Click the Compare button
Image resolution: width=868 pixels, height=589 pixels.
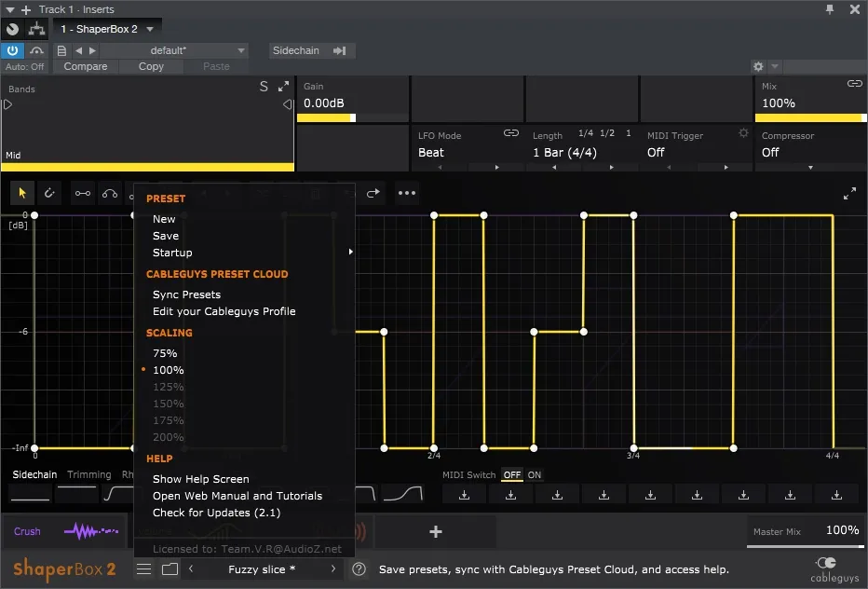point(86,66)
